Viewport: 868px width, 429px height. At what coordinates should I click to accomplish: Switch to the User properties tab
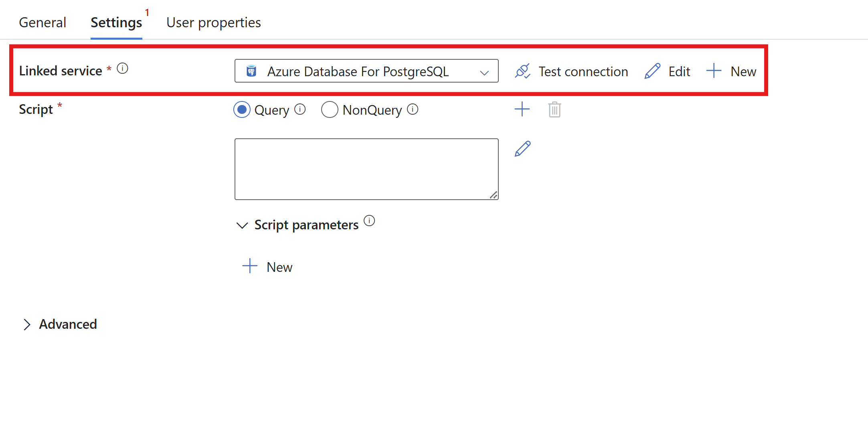click(x=213, y=22)
